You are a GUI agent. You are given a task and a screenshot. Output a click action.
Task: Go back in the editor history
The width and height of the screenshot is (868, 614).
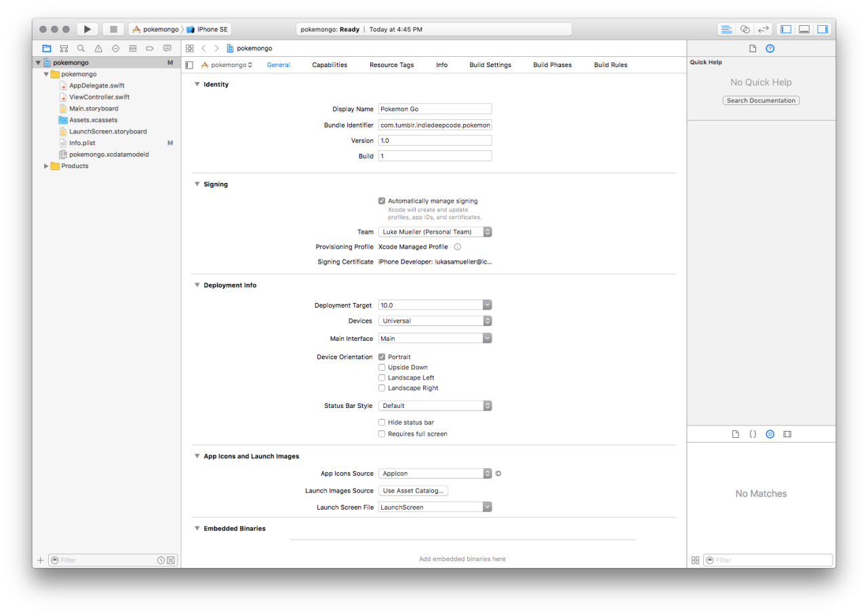[x=203, y=48]
